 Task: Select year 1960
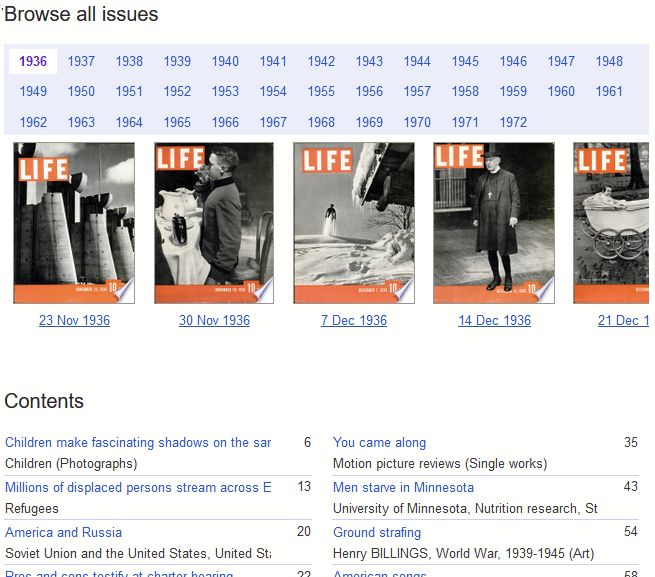coord(561,92)
